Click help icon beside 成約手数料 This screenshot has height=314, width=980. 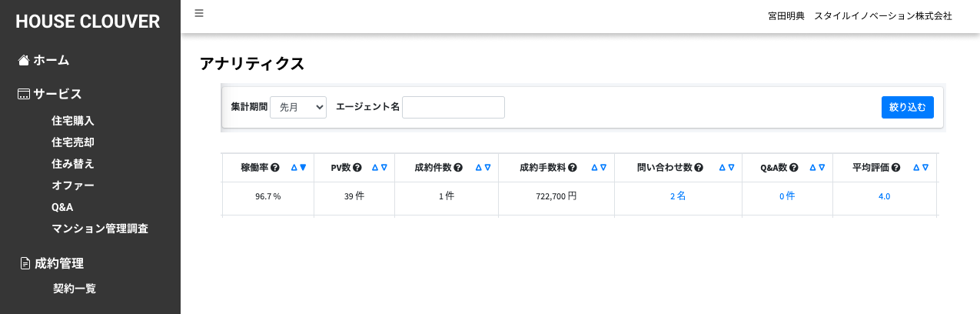pos(572,168)
